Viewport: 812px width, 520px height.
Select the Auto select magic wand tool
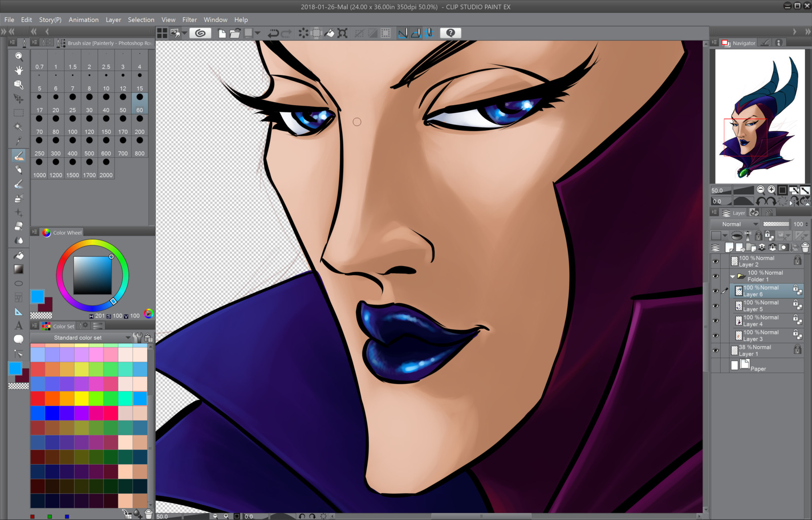(19, 127)
